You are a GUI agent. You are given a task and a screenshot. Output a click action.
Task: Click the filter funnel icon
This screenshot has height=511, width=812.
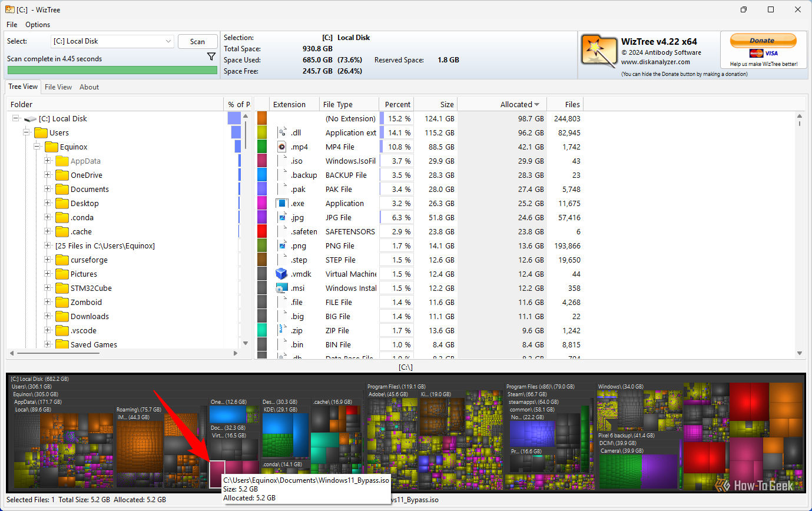(x=211, y=57)
